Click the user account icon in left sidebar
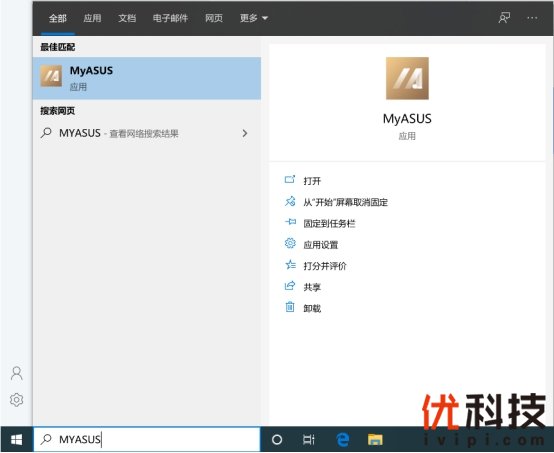554x453 pixels. 17,373
